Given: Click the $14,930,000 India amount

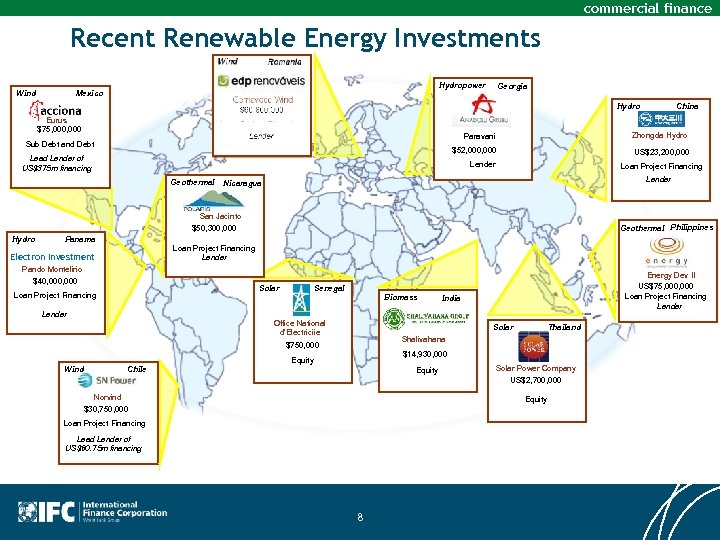Looking at the screenshot, I should coord(425,354).
